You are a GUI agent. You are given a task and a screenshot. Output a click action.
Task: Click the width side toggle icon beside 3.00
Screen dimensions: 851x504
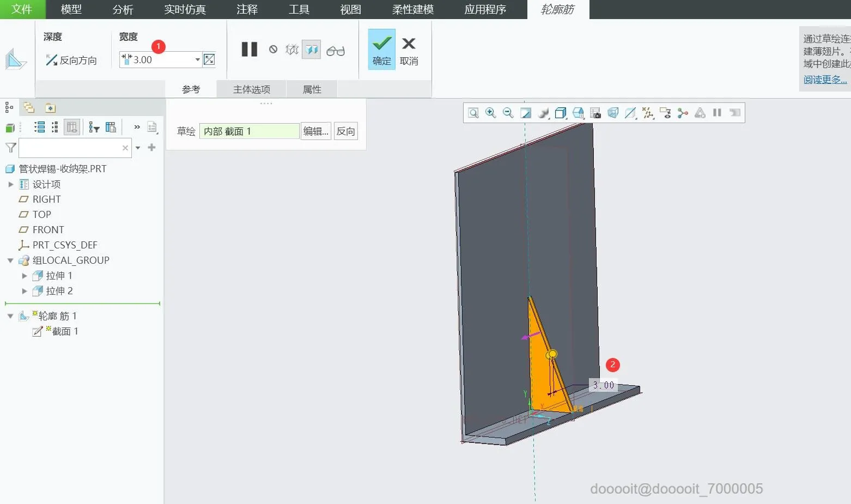[209, 59]
